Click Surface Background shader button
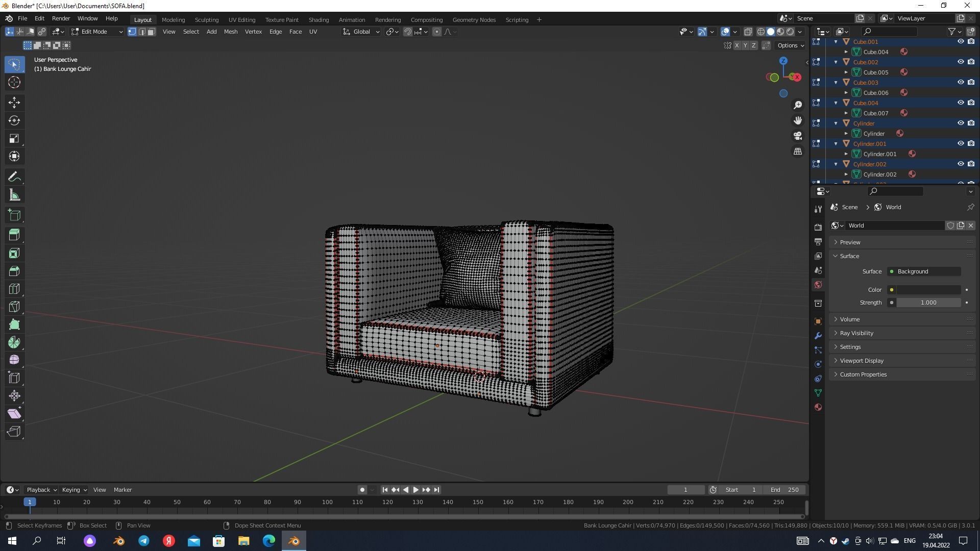Viewport: 980px width, 551px height. (924, 271)
